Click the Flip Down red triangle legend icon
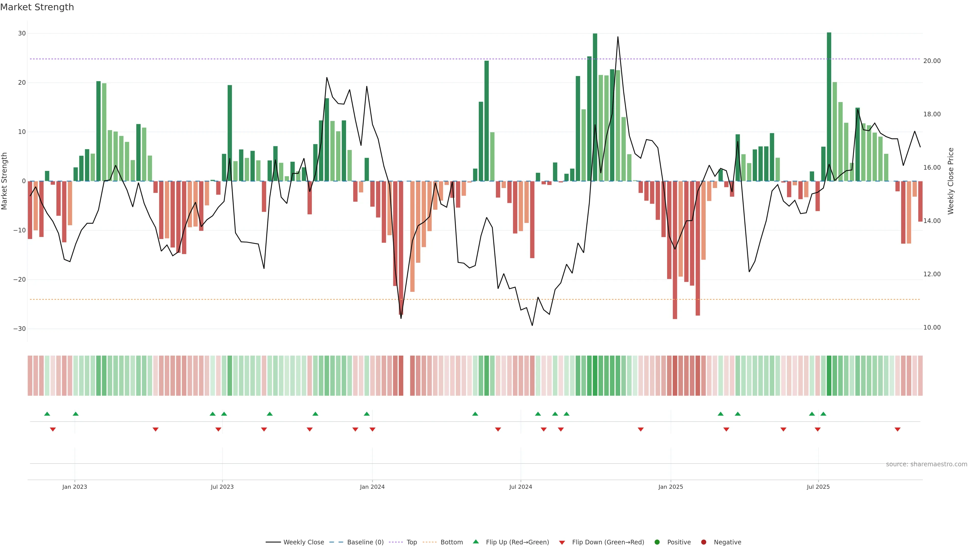980x551 pixels. (x=561, y=543)
